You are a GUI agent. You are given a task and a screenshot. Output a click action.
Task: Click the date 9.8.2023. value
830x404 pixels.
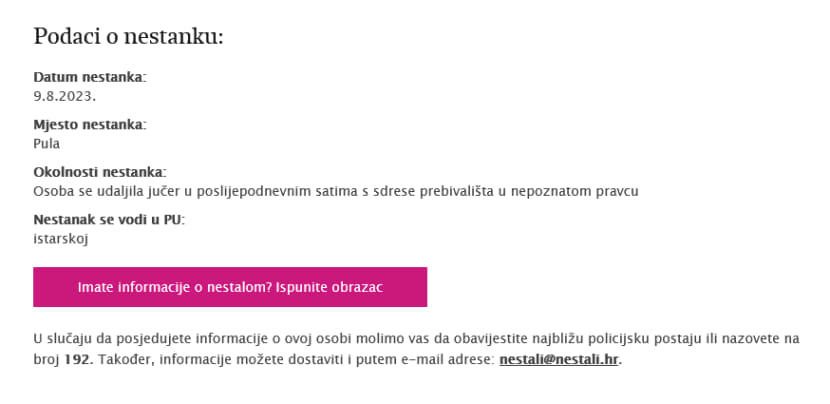click(65, 96)
